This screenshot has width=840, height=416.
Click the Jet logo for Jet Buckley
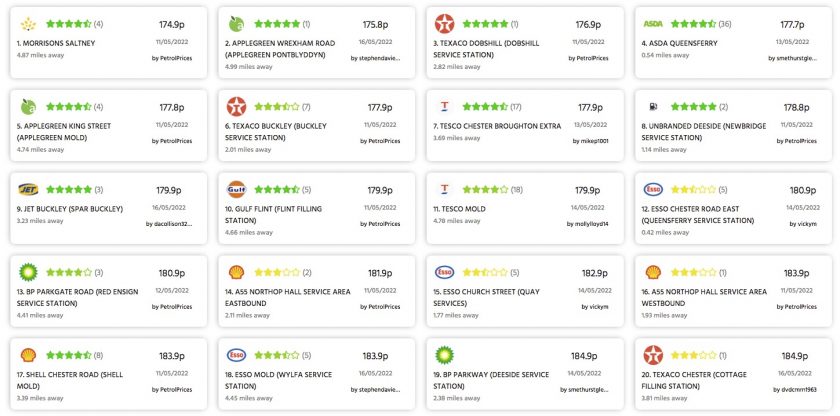28,190
